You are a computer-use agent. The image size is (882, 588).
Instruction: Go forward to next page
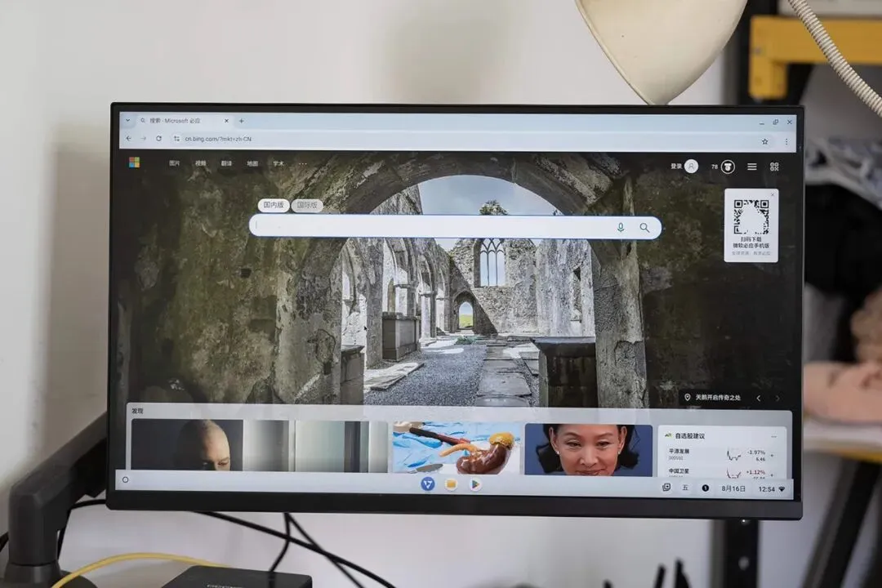[144, 138]
